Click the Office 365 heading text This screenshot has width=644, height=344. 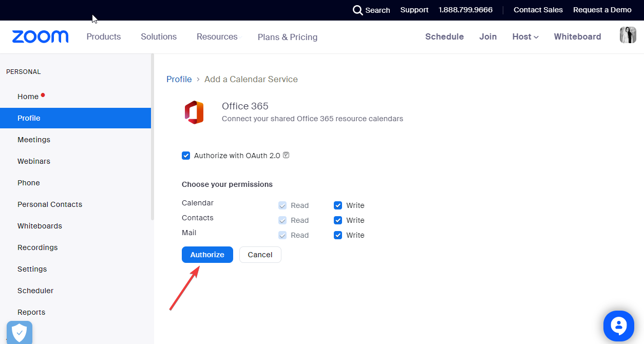(245, 106)
